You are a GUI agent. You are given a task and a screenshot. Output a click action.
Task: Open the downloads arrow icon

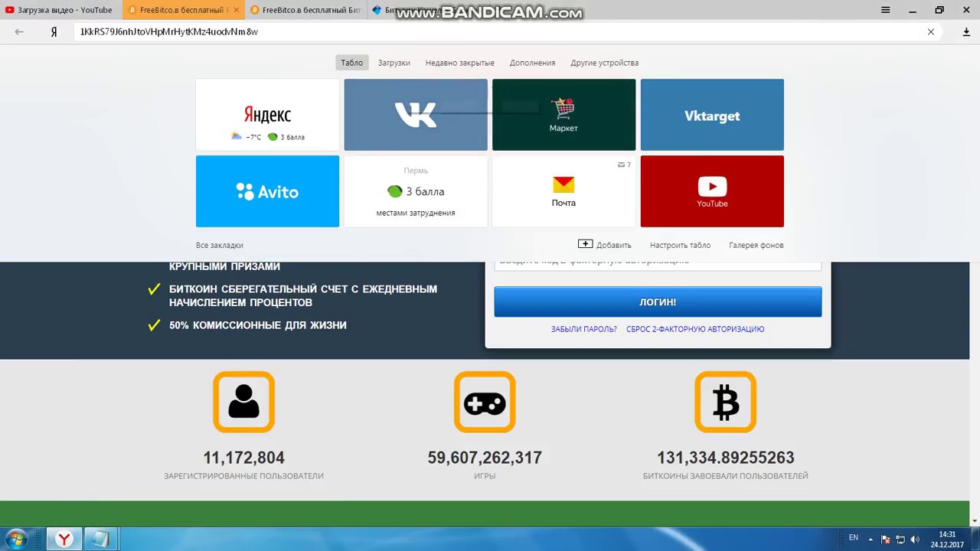click(x=966, y=32)
